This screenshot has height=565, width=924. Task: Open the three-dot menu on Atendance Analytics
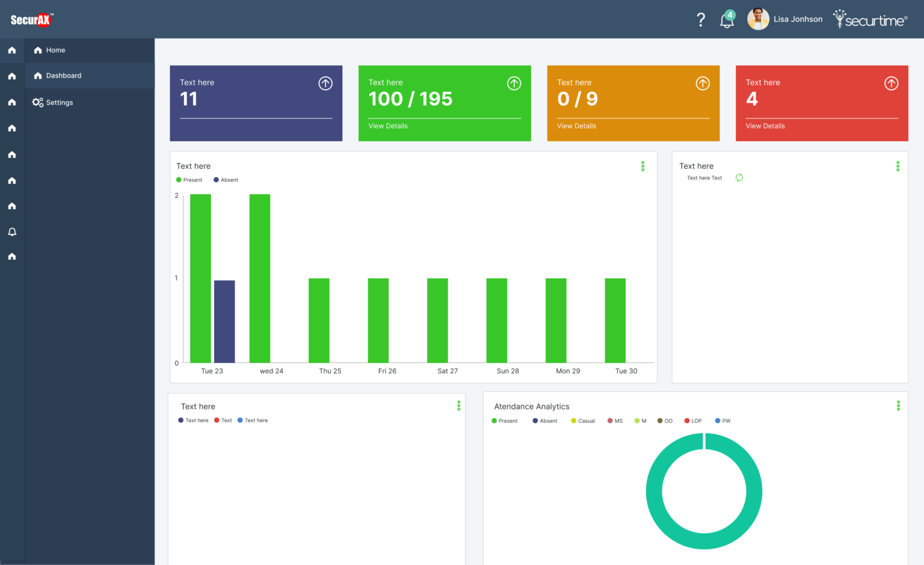(898, 405)
